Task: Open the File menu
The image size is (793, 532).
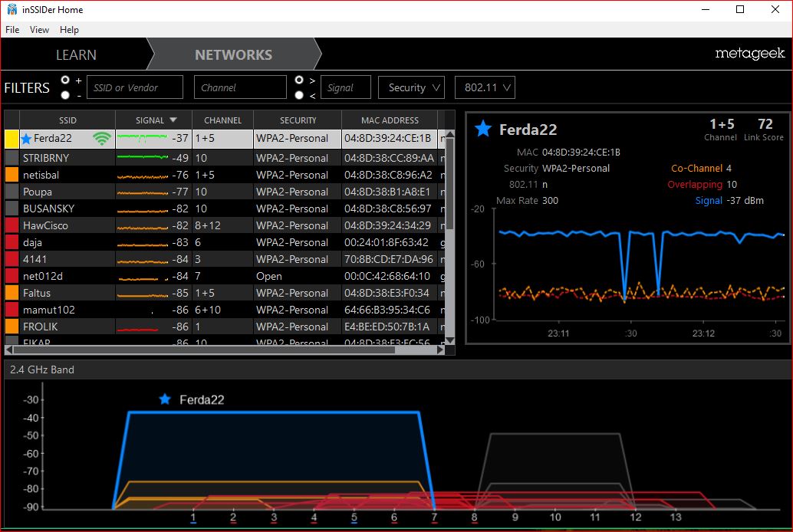Action: pos(12,30)
